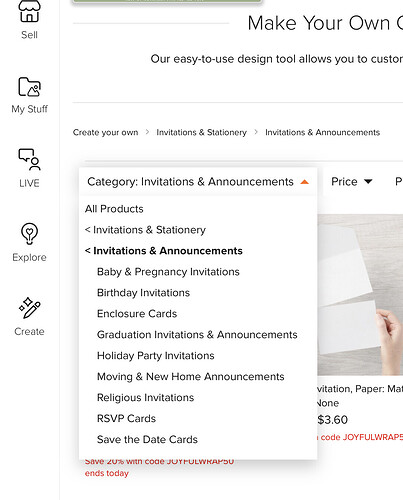Pick Graduation Invitations & Announcements

tap(197, 335)
